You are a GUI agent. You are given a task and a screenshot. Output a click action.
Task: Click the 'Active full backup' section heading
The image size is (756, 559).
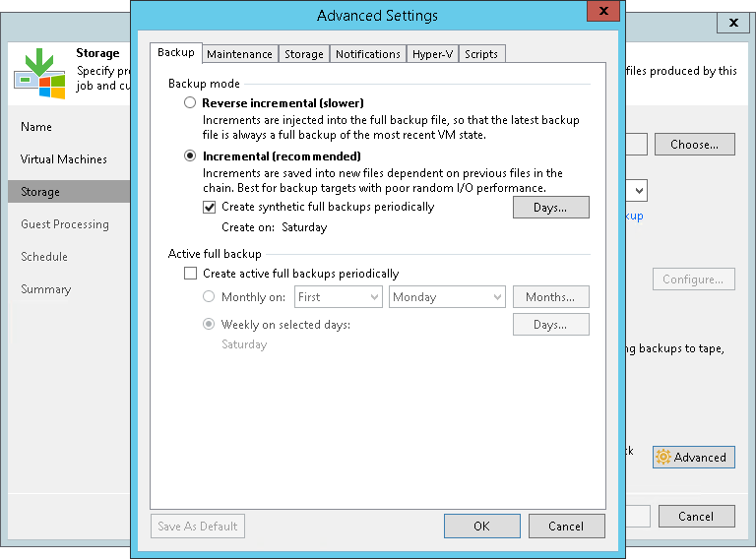point(215,254)
